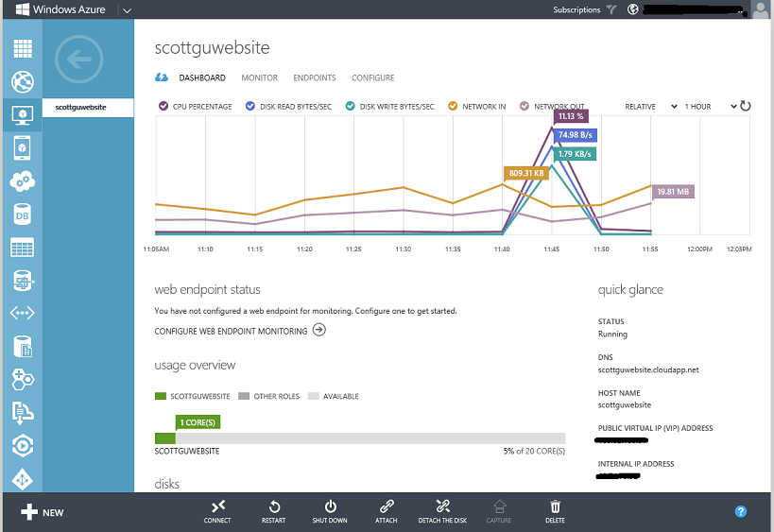The height and width of the screenshot is (532, 774).
Task: Open Virtual Machines in left sidebar
Action: [x=22, y=115]
